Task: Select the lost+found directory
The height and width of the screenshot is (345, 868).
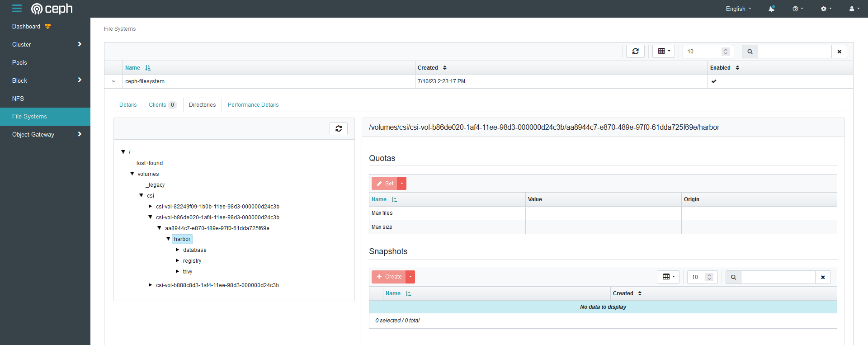Action: (150, 163)
